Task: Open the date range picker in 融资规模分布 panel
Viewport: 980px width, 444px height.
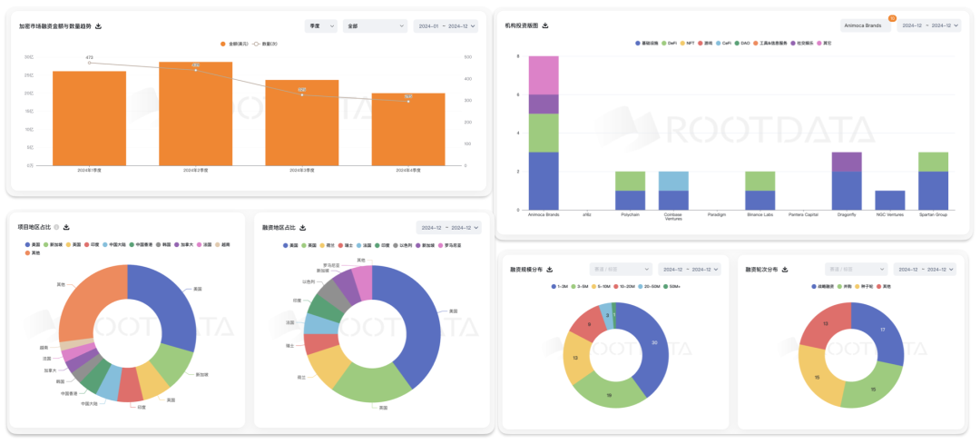Action: 689,270
